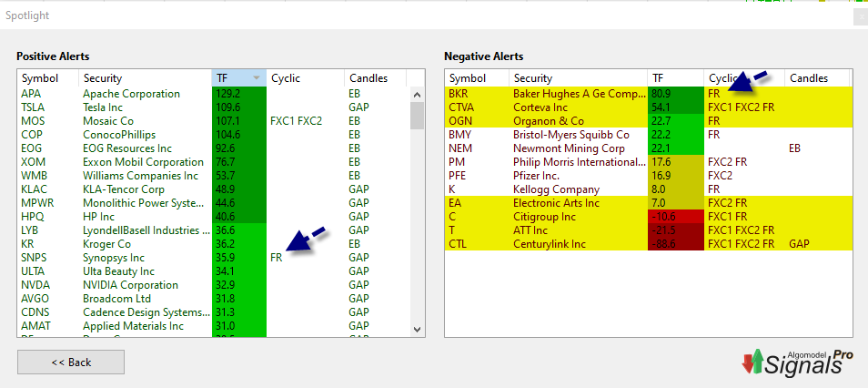Select Williams Companies Inc row
Image resolution: width=868 pixels, height=388 pixels.
point(214,176)
